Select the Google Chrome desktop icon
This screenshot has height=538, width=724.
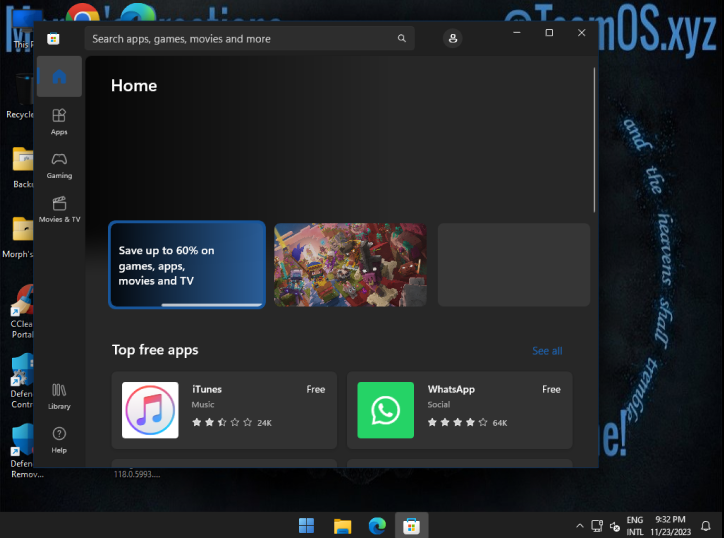82,14
